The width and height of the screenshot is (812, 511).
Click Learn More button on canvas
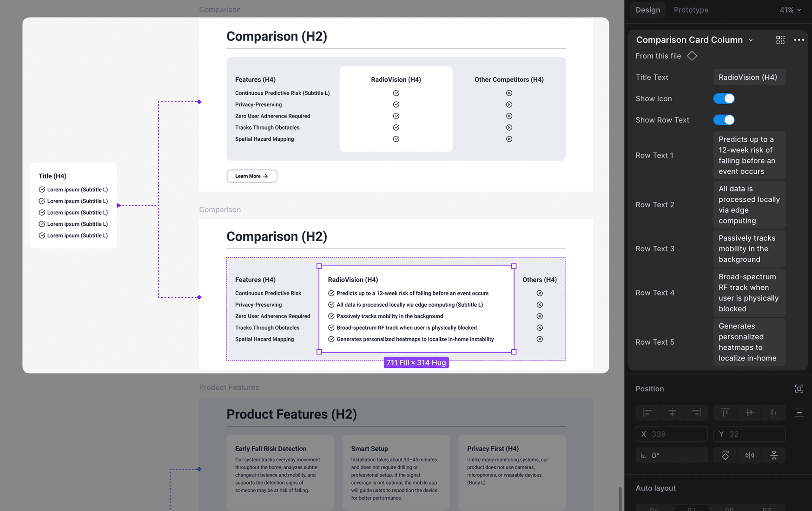[252, 176]
